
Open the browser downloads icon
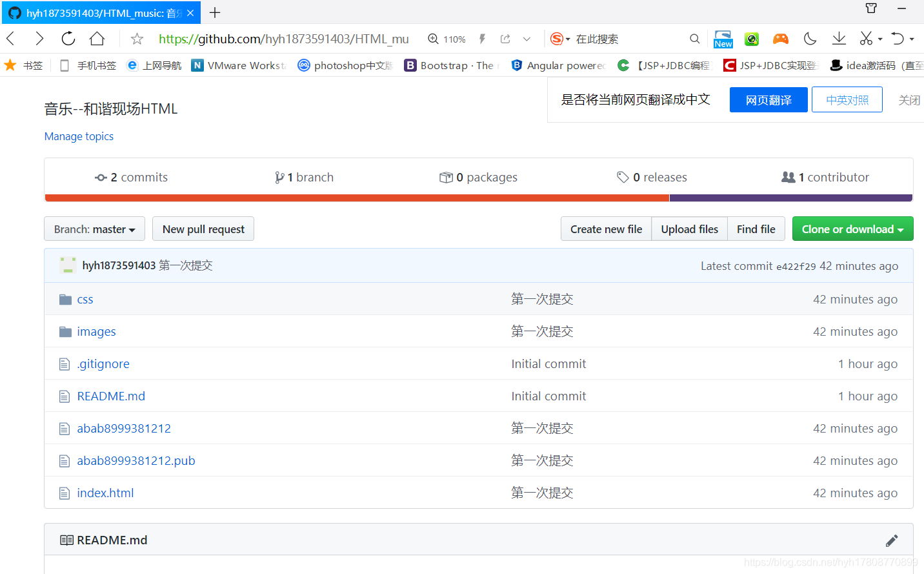point(839,39)
